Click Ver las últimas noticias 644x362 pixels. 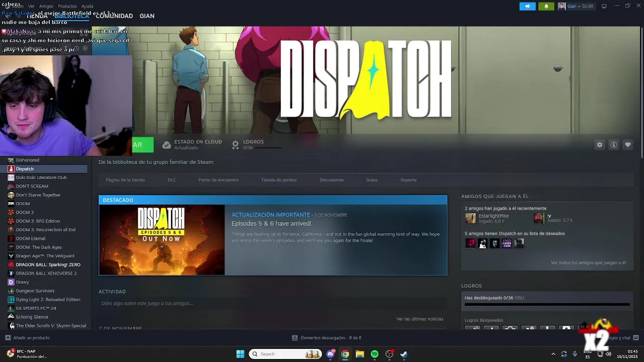(420, 319)
